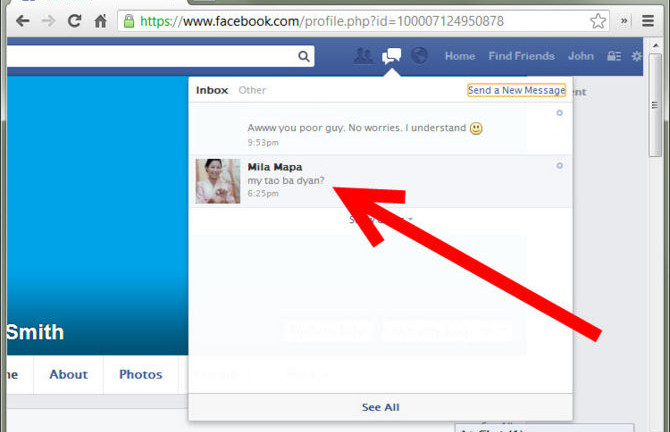670x432 pixels.
Task: Toggle the messages icon in the Facebook bar
Action: [x=391, y=56]
